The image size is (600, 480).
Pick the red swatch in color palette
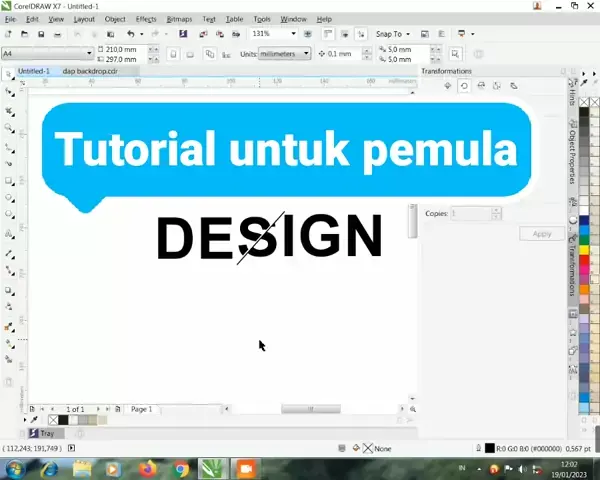[x=586, y=262]
